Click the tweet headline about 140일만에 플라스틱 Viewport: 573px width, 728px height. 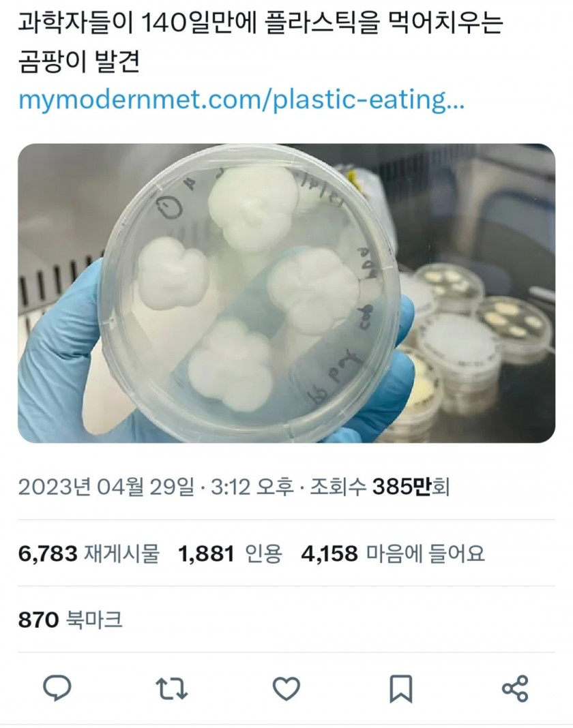261,24
